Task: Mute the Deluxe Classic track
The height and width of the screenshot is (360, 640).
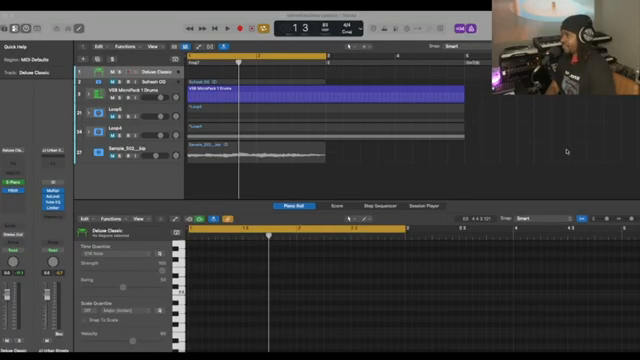Action: tap(112, 72)
